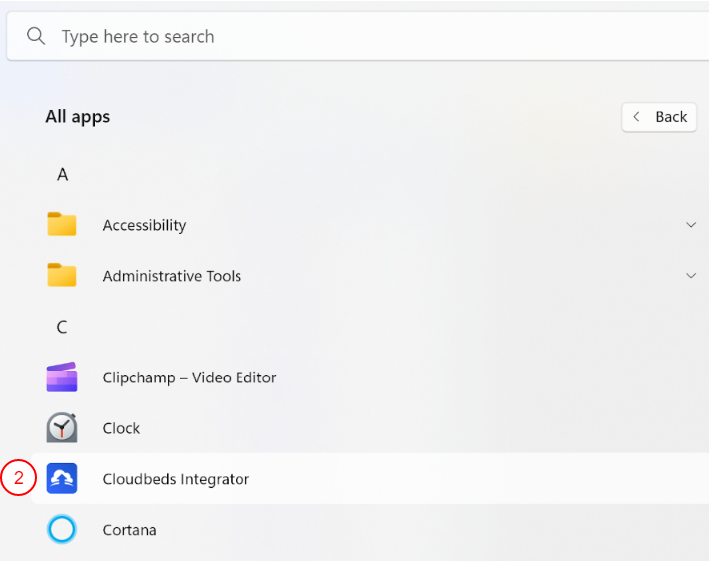Select the Accessibility folder label
The image size is (709, 561).
144,226
